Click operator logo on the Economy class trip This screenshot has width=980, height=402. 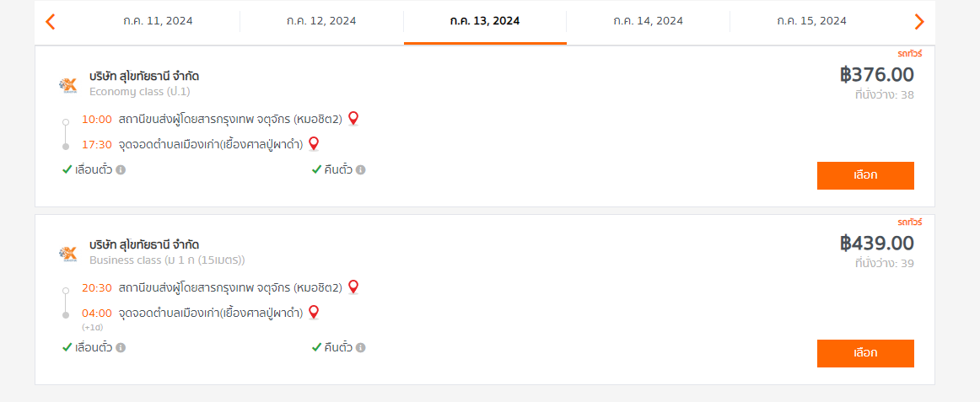pyautogui.click(x=67, y=84)
